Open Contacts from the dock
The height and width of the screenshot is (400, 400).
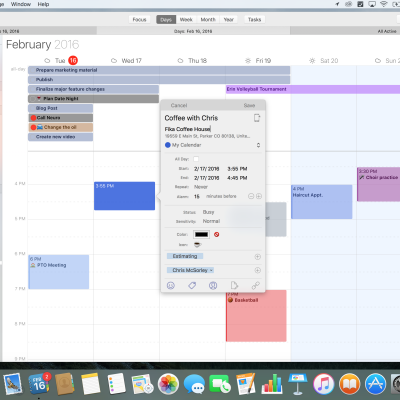click(x=65, y=384)
